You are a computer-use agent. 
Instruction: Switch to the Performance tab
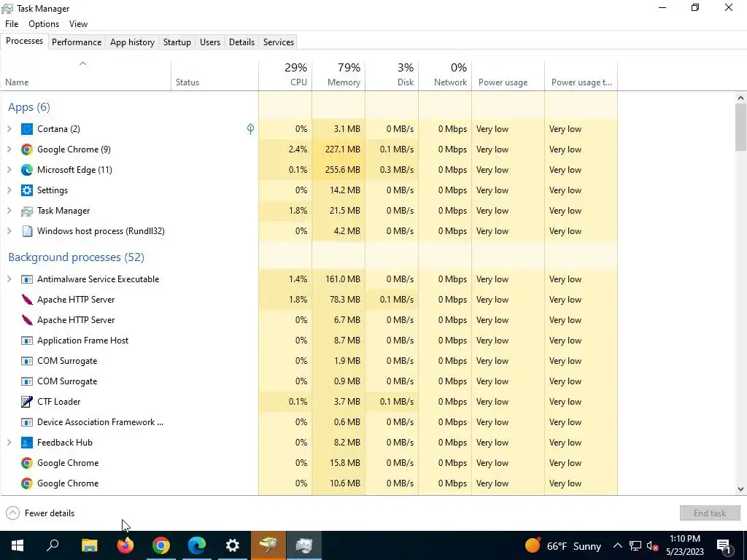coord(77,42)
